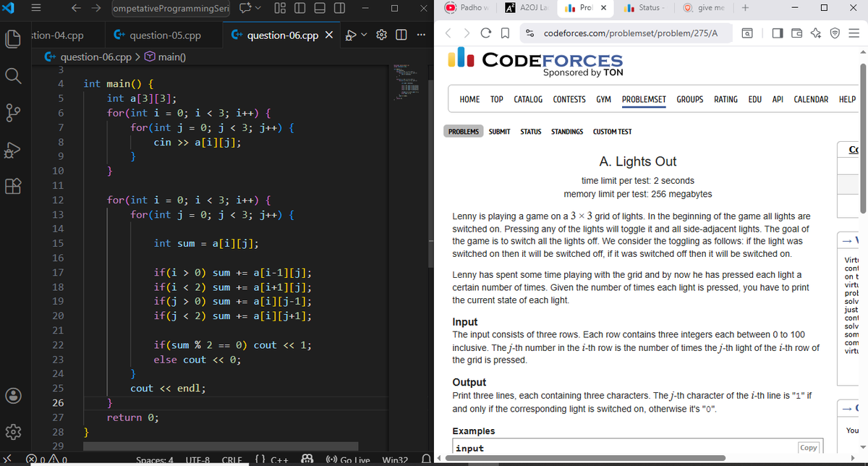The width and height of the screenshot is (868, 466).
Task: Open the Leo AI assistant icon
Action: [x=815, y=33]
